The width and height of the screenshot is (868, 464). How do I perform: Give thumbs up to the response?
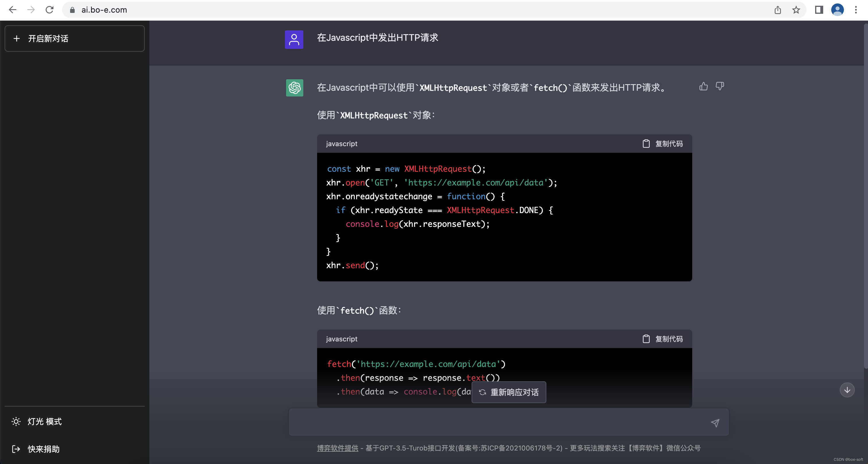[x=704, y=86]
